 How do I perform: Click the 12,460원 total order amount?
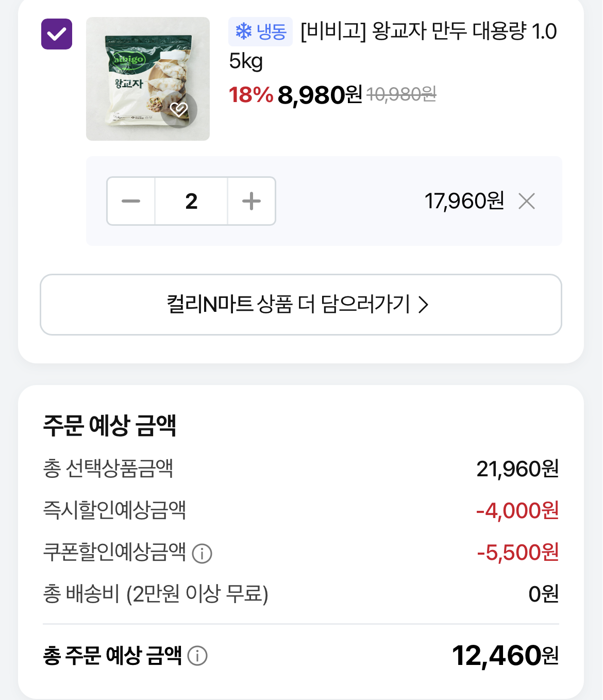[505, 656]
